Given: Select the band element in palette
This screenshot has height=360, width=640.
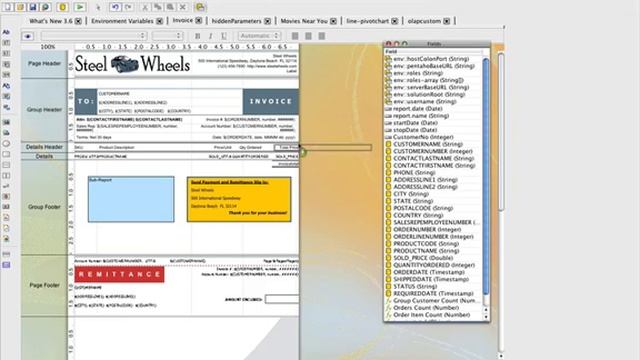Looking at the screenshot, I should pyautogui.click(x=6, y=254).
